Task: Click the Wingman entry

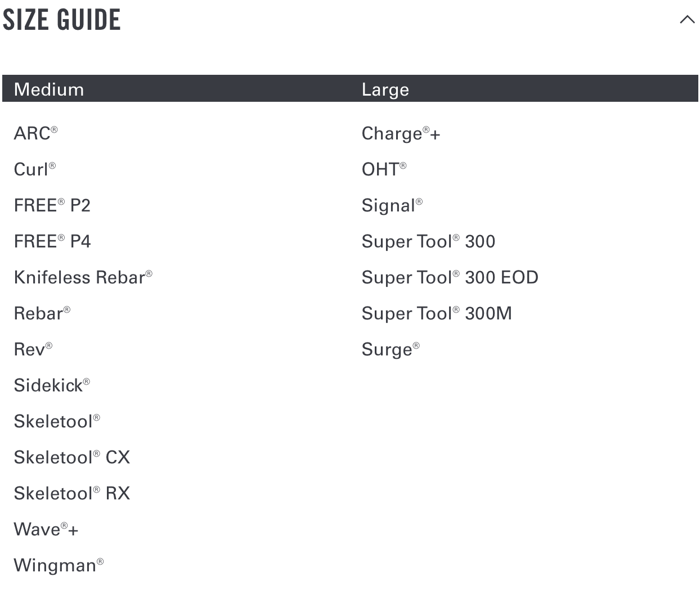Action: [x=59, y=565]
